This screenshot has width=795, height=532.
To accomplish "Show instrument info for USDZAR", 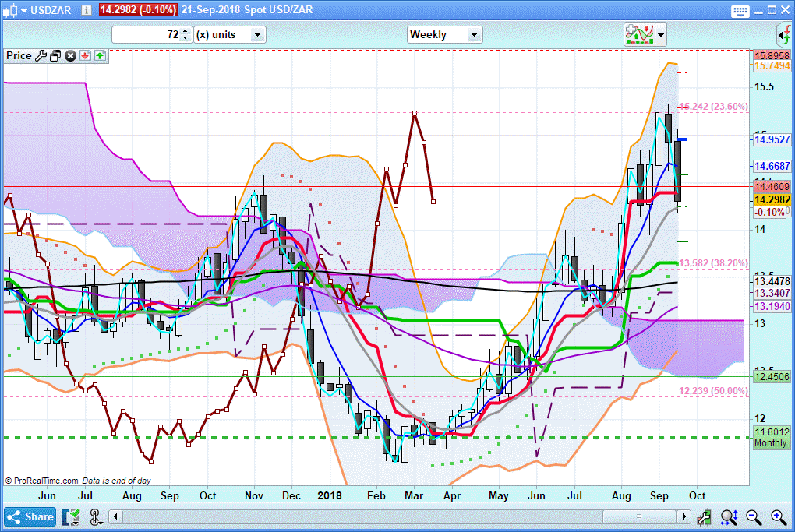I will coord(87,10).
